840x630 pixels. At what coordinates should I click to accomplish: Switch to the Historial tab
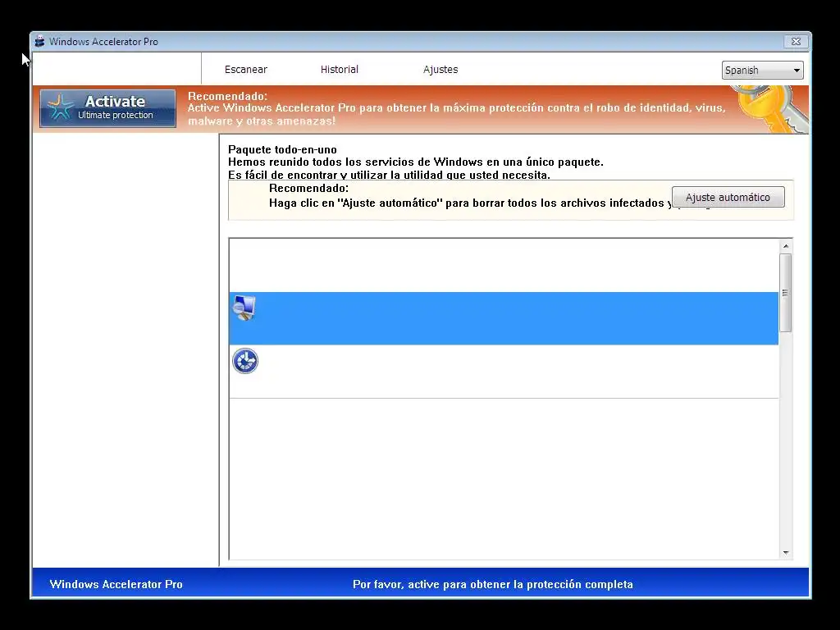point(339,70)
